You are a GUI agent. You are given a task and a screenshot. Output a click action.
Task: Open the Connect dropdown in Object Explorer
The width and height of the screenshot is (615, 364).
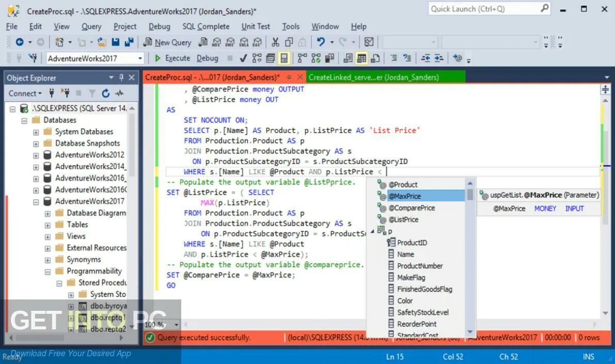coord(25,93)
